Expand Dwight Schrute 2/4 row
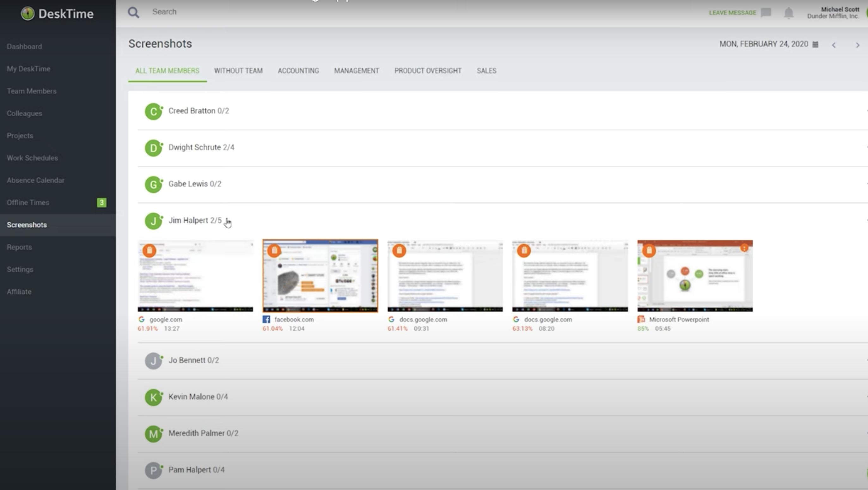 [x=201, y=148]
